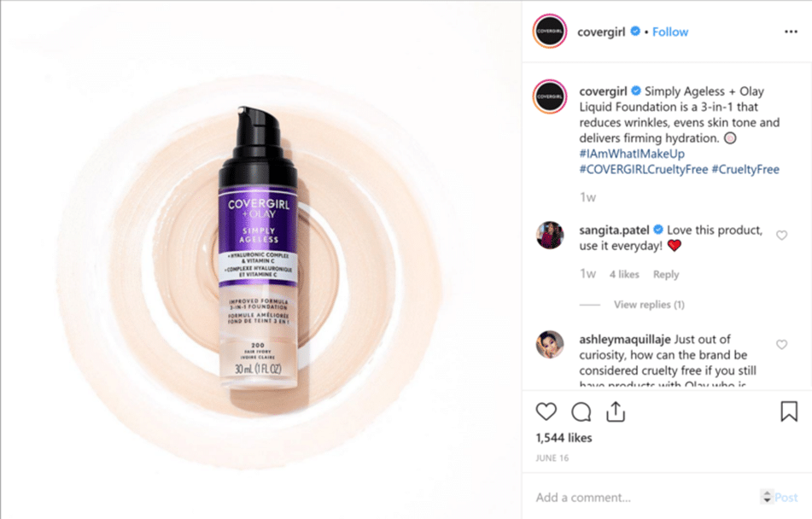View the 1,544 likes list
The height and width of the screenshot is (519, 812).
pyautogui.click(x=564, y=438)
